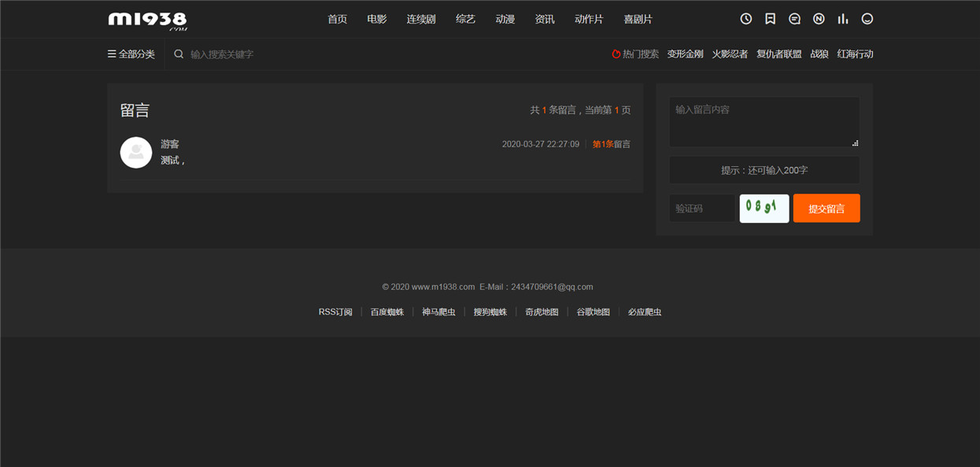The width and height of the screenshot is (980, 467).
Task: Search hot keyword 红海行动
Action: (856, 54)
